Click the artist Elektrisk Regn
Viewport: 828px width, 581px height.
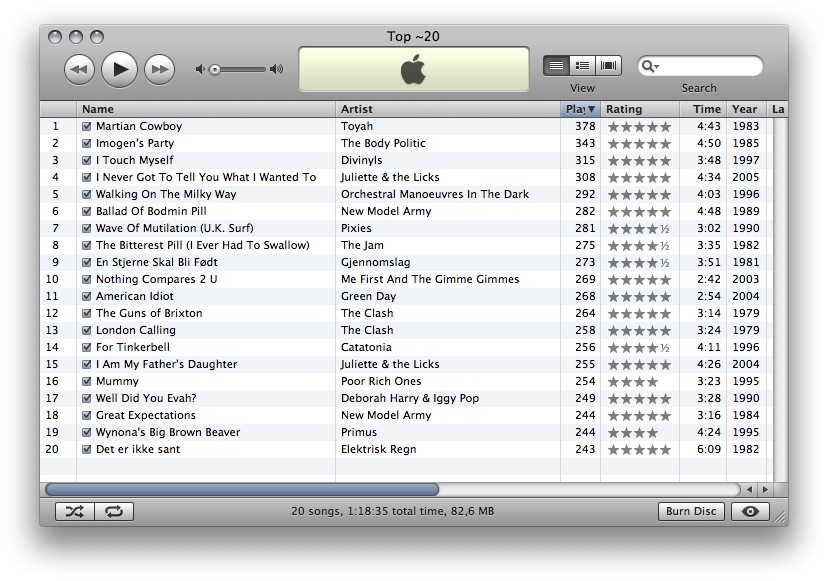pos(378,449)
